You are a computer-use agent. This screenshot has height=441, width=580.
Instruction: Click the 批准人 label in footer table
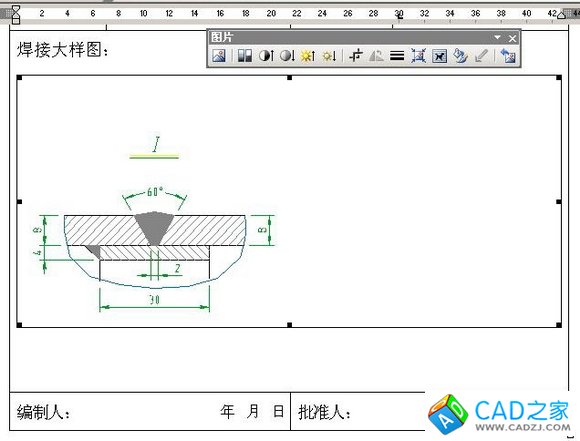click(x=324, y=412)
